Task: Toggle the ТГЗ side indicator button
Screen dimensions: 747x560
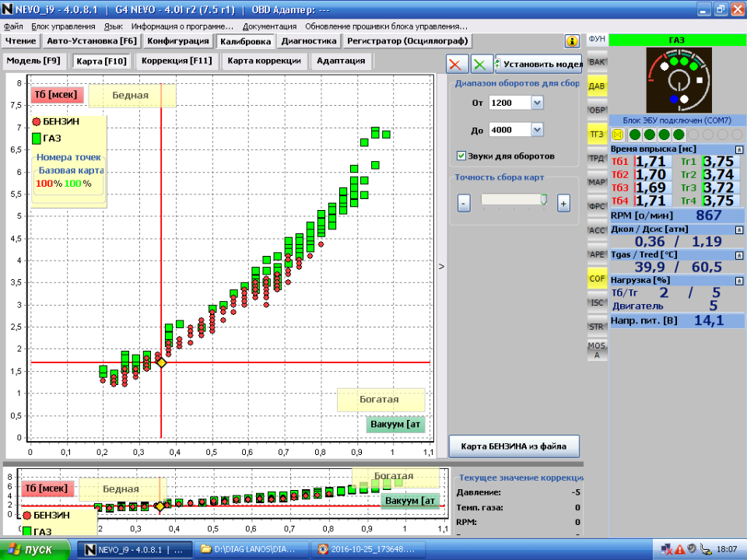Action: click(597, 135)
